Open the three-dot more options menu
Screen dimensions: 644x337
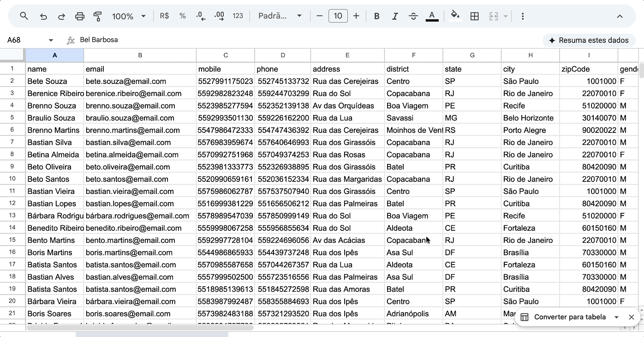point(523,16)
